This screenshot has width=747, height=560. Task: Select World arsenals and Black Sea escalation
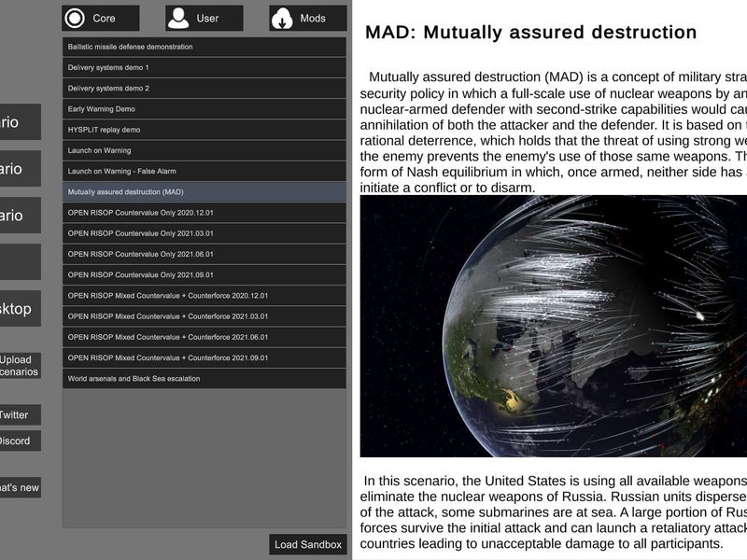[x=204, y=379]
